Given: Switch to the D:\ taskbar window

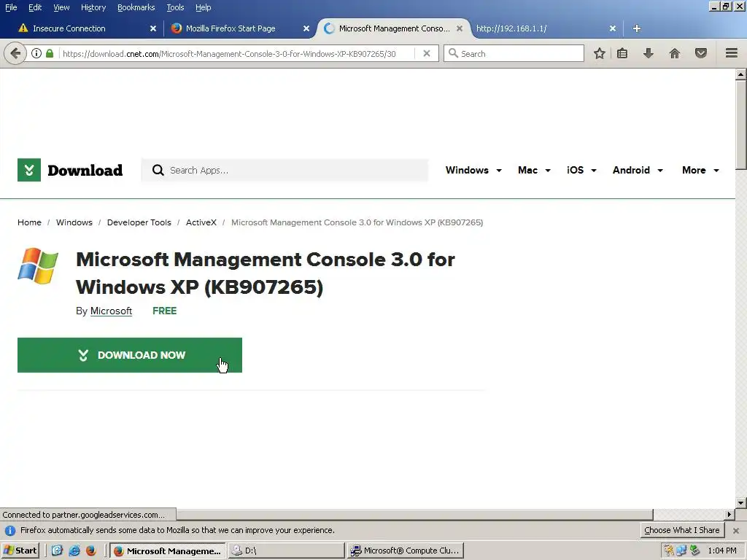Looking at the screenshot, I should tap(286, 551).
